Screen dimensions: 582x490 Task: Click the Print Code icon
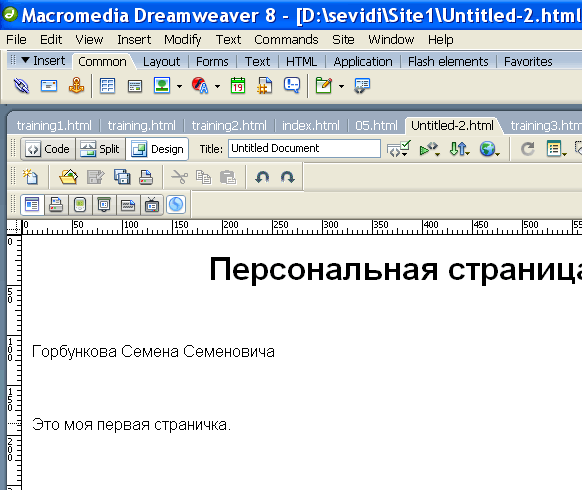[146, 177]
